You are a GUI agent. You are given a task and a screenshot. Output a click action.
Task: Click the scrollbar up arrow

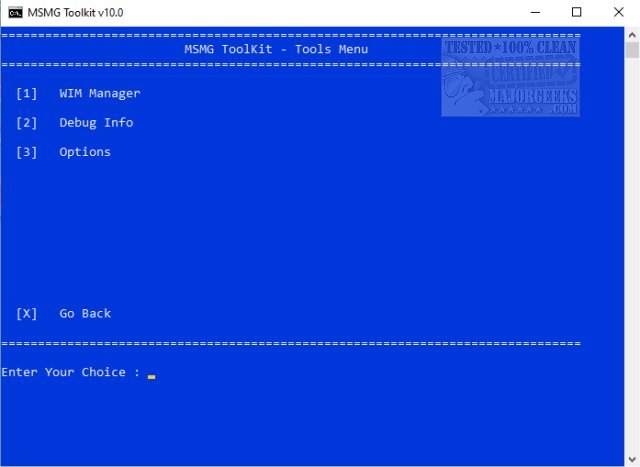pyautogui.click(x=632, y=35)
